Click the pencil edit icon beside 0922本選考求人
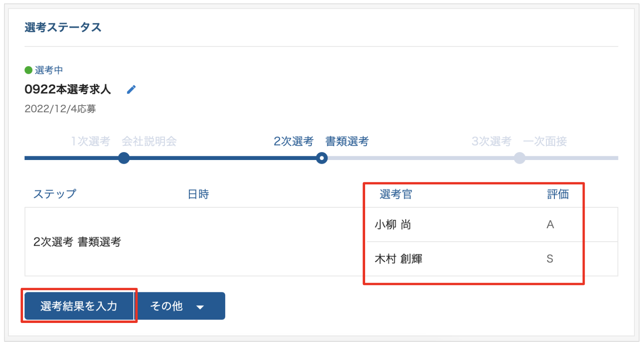 coord(131,89)
